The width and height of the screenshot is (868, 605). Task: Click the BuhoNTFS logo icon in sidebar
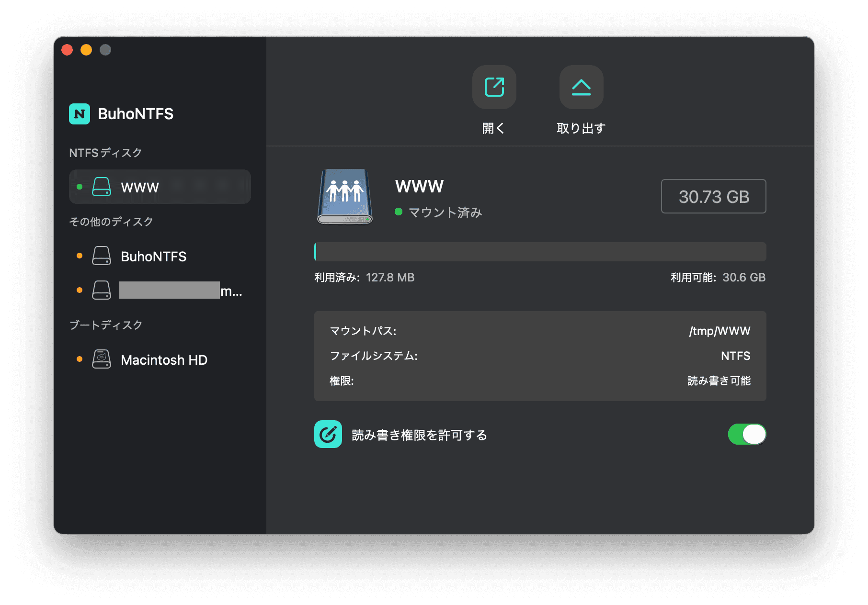coord(80,114)
